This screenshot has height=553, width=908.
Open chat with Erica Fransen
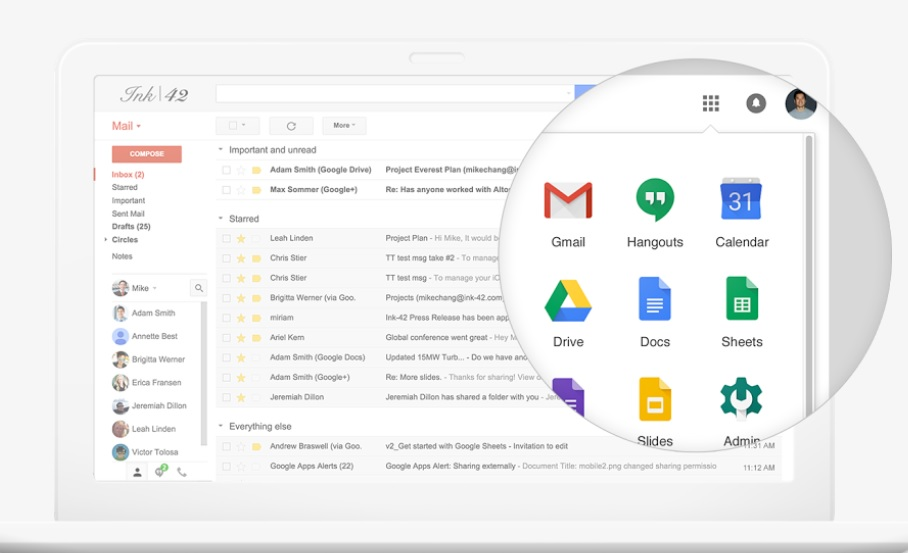pyautogui.click(x=147, y=383)
